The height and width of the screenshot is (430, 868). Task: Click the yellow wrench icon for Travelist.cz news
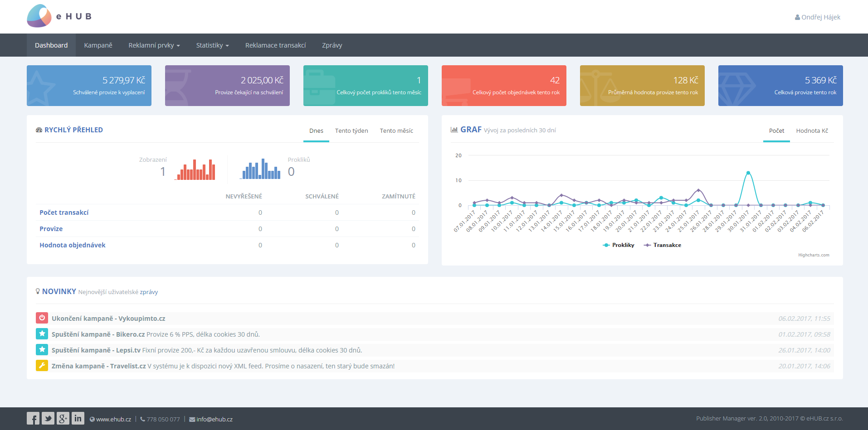[x=42, y=366]
